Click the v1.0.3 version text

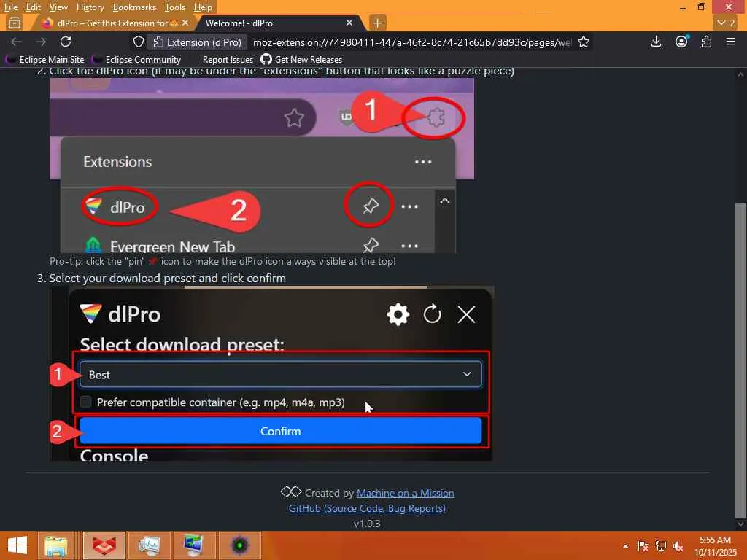click(x=367, y=524)
